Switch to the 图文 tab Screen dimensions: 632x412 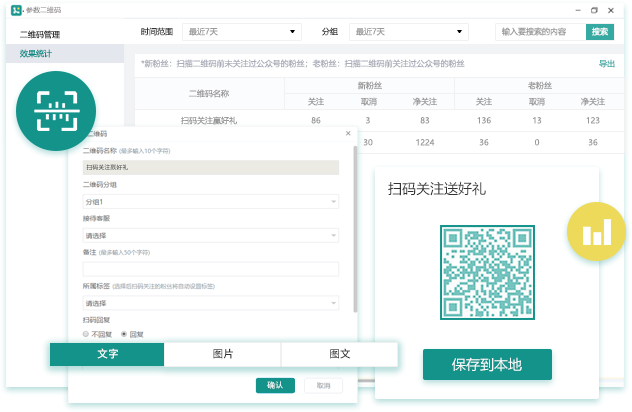point(339,354)
